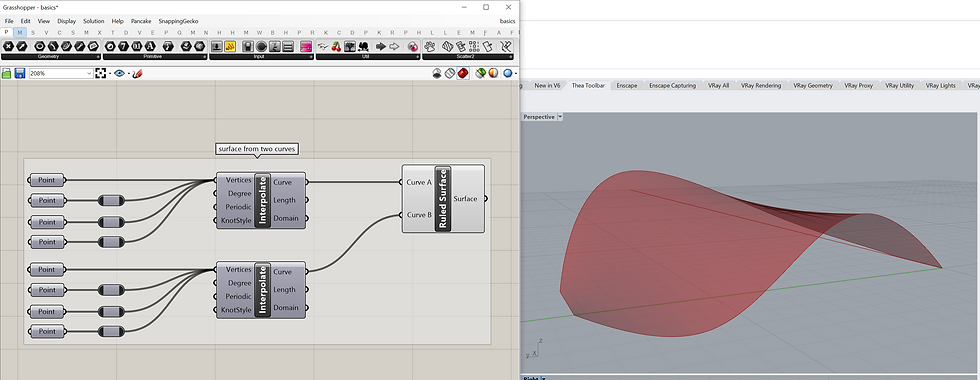Open the Edit menu
980x380 pixels.
[26, 21]
